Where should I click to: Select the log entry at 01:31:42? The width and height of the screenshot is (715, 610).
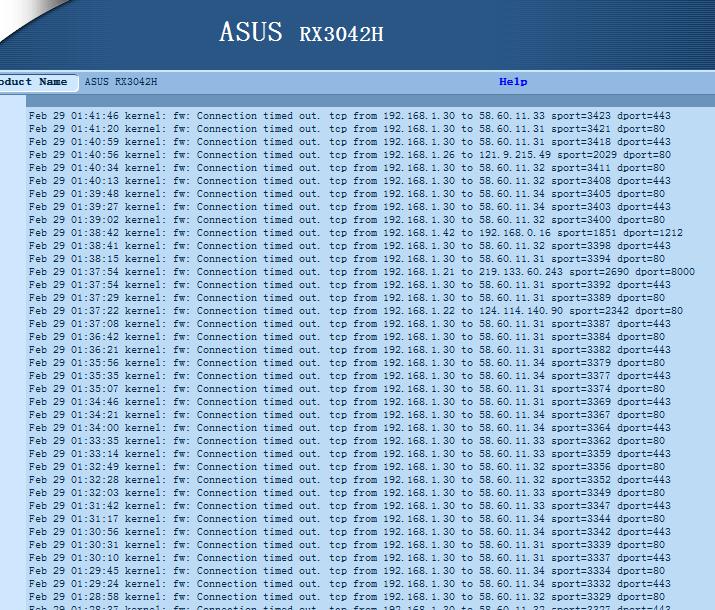tap(350, 506)
